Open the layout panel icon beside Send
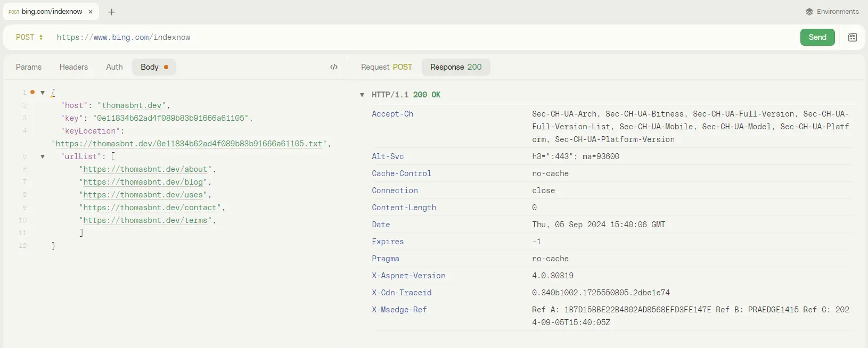The width and height of the screenshot is (868, 348). click(x=852, y=37)
